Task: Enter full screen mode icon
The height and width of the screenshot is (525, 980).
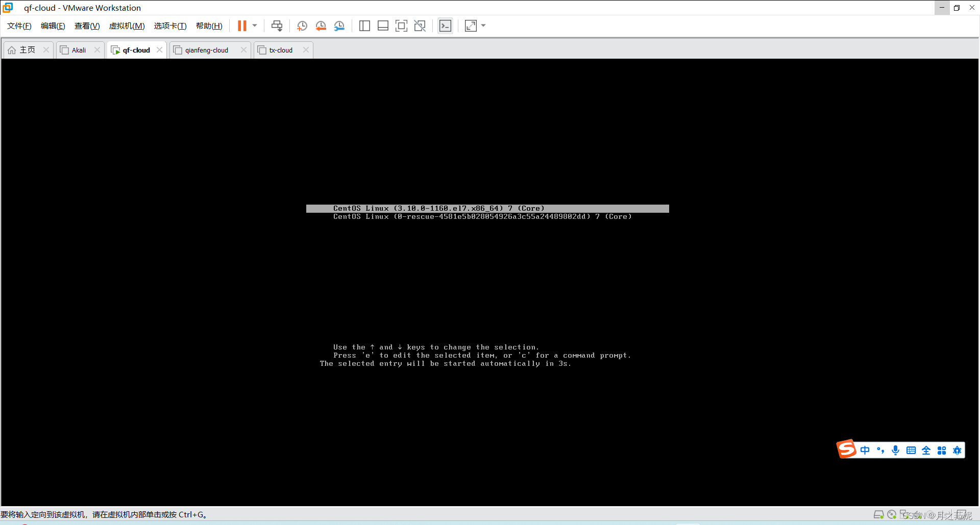Action: [401, 26]
